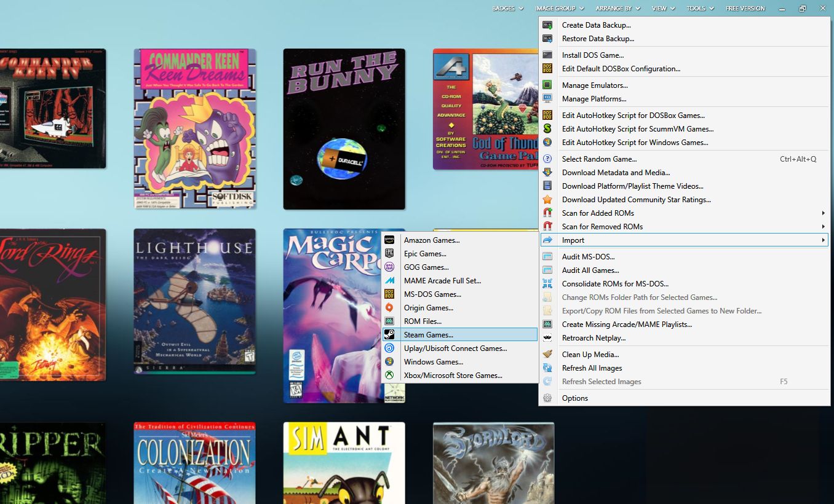
Task: Click the Origin Games orange icon
Action: pos(389,308)
